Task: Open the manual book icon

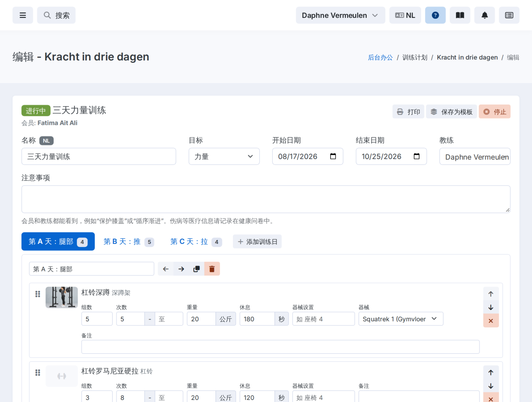Action: 460,15
